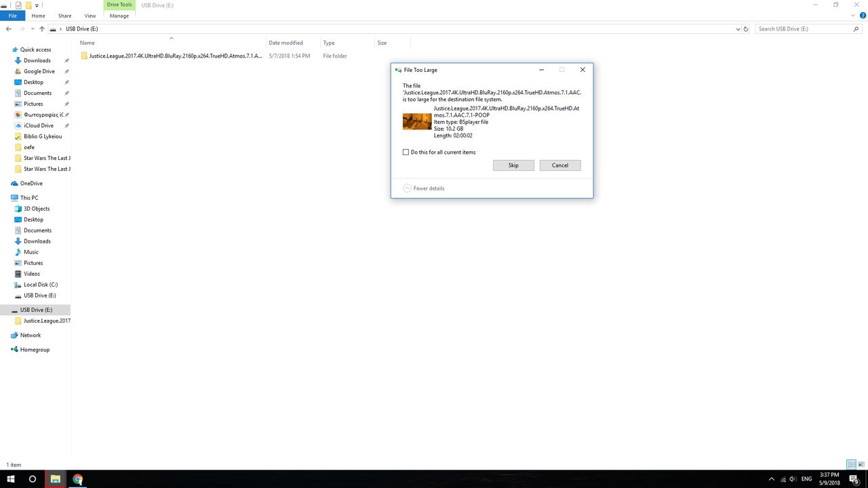The height and width of the screenshot is (488, 868).
Task: Open the oefe folder in sidebar
Action: (x=29, y=147)
